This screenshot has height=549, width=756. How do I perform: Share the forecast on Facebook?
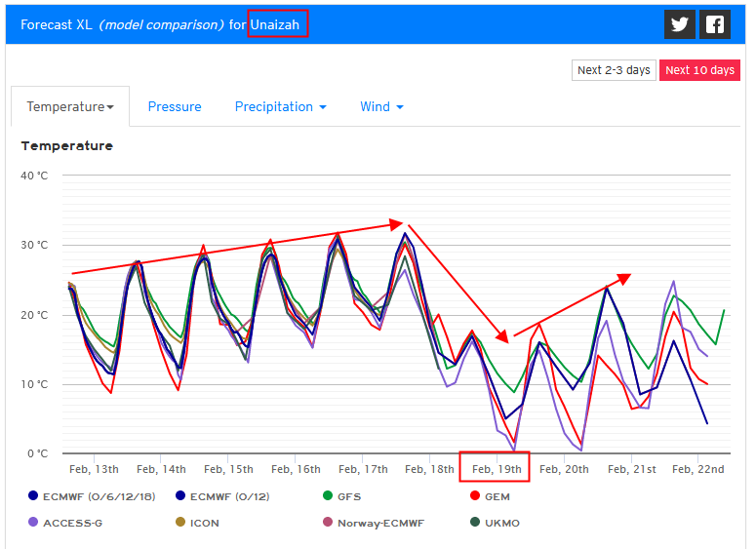click(x=714, y=24)
